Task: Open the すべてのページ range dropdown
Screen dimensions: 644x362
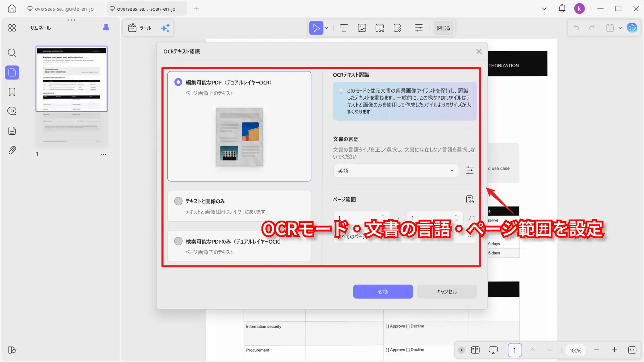Action: pyautogui.click(x=405, y=237)
